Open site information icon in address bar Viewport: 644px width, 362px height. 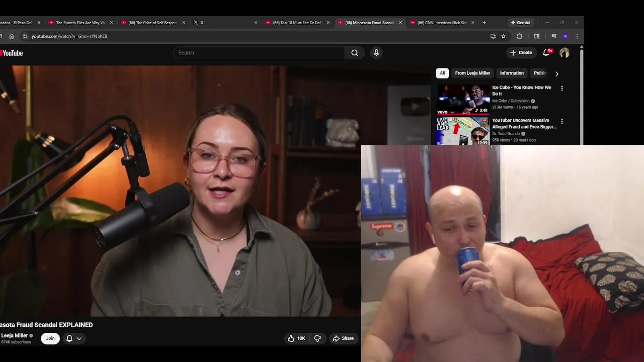pos(25,36)
